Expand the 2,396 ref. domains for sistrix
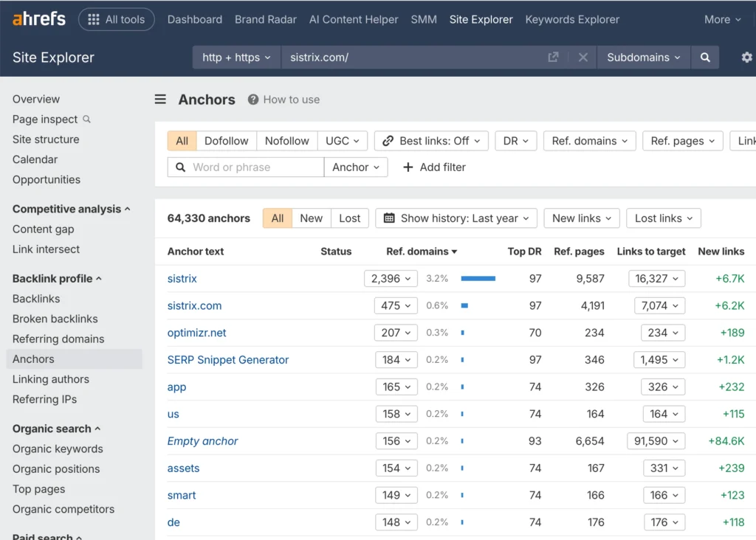The height and width of the screenshot is (540, 756). point(391,278)
